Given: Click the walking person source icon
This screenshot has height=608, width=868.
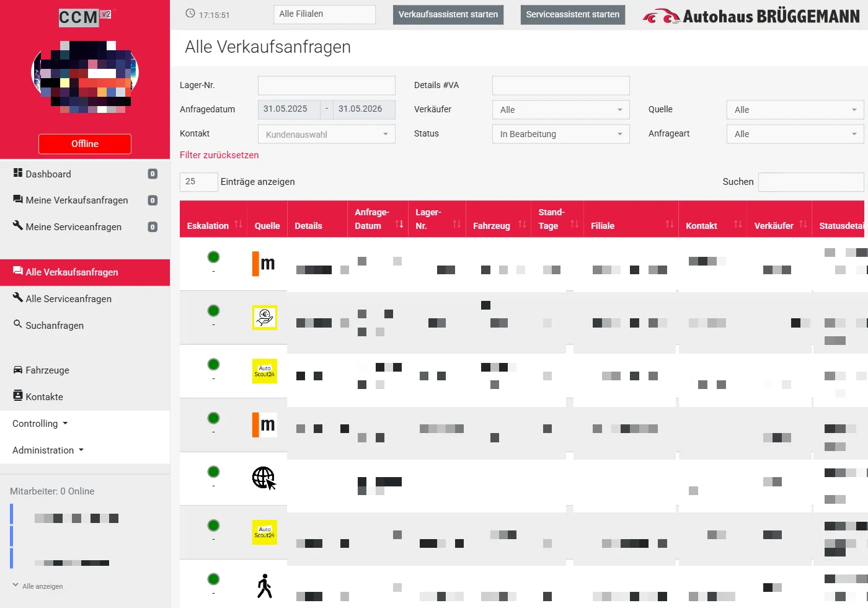Looking at the screenshot, I should click(265, 586).
